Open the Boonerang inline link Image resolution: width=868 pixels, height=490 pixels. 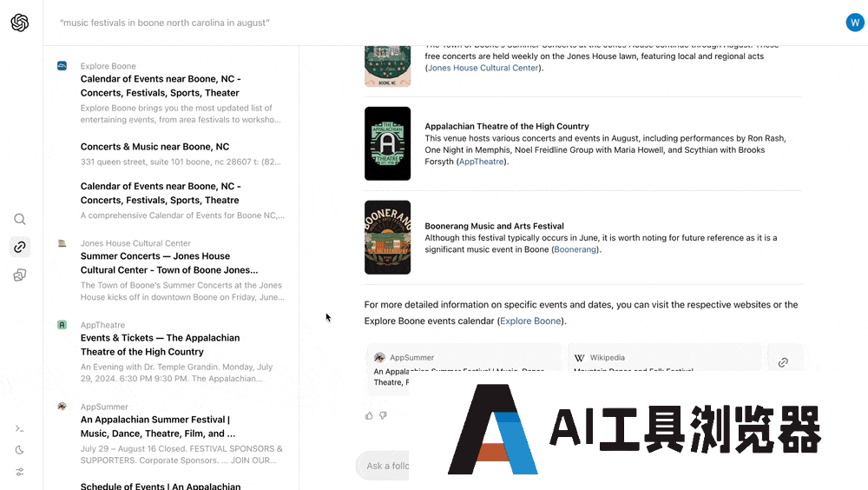tap(575, 249)
